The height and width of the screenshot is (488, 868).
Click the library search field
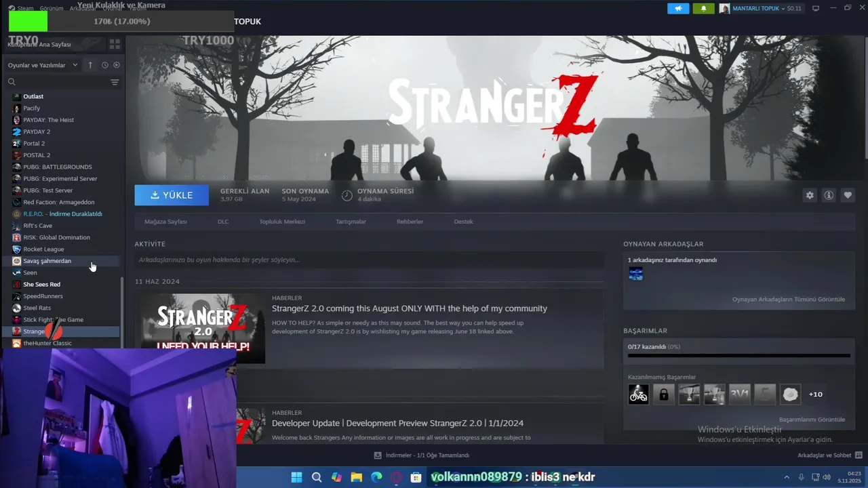pyautogui.click(x=58, y=82)
